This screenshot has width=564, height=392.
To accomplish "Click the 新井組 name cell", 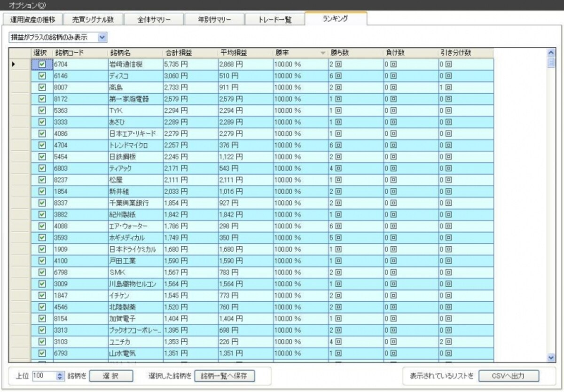I will (x=135, y=191).
